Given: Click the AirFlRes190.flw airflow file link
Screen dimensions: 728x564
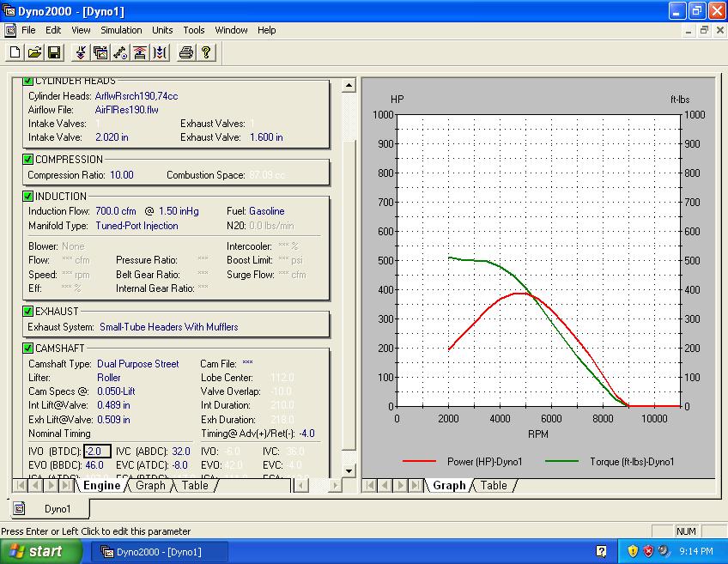Looking at the screenshot, I should pyautogui.click(x=126, y=110).
